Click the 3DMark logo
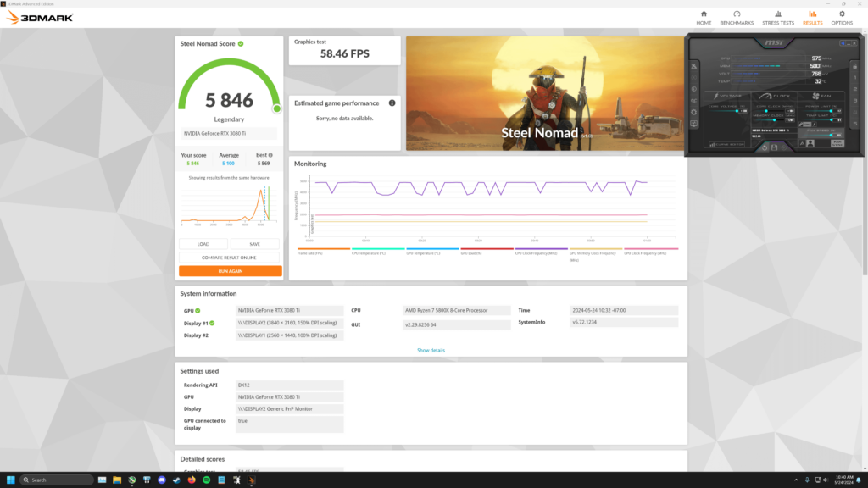Screen dimensions: 868x488 coord(39,18)
